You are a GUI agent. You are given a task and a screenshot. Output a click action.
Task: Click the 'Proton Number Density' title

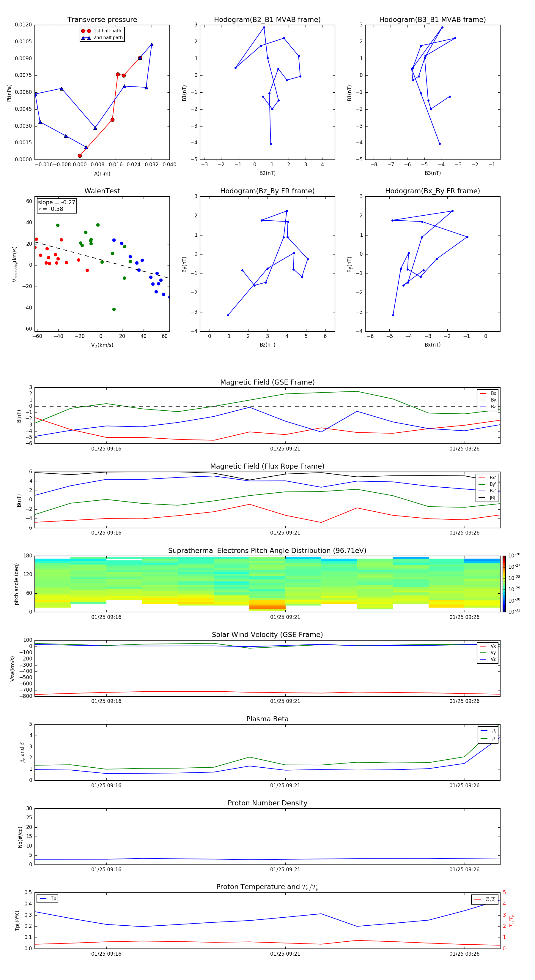[x=267, y=803]
